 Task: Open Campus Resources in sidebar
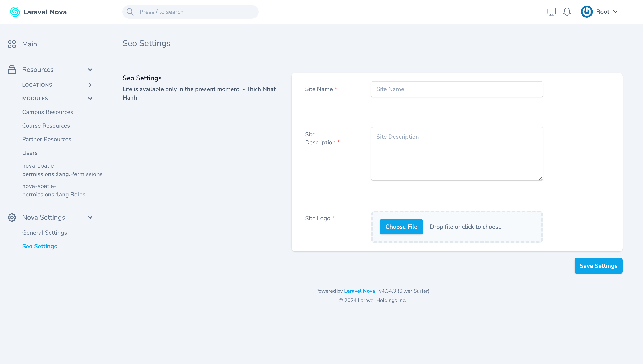(x=48, y=112)
